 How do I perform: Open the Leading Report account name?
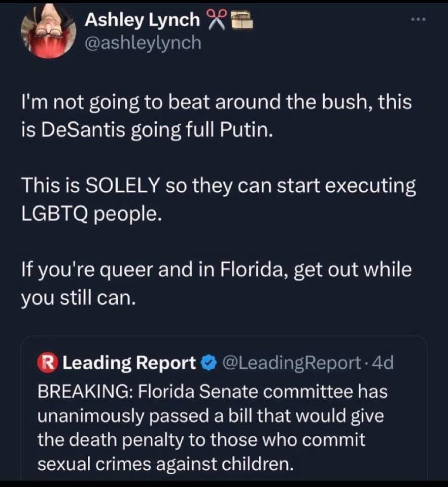[x=129, y=363]
